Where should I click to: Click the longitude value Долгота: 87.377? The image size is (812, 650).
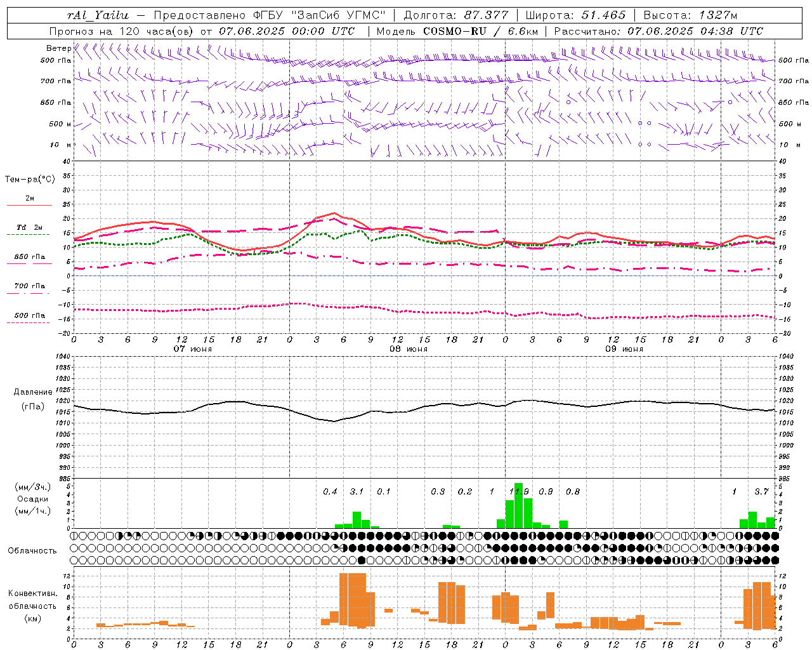[455, 15]
